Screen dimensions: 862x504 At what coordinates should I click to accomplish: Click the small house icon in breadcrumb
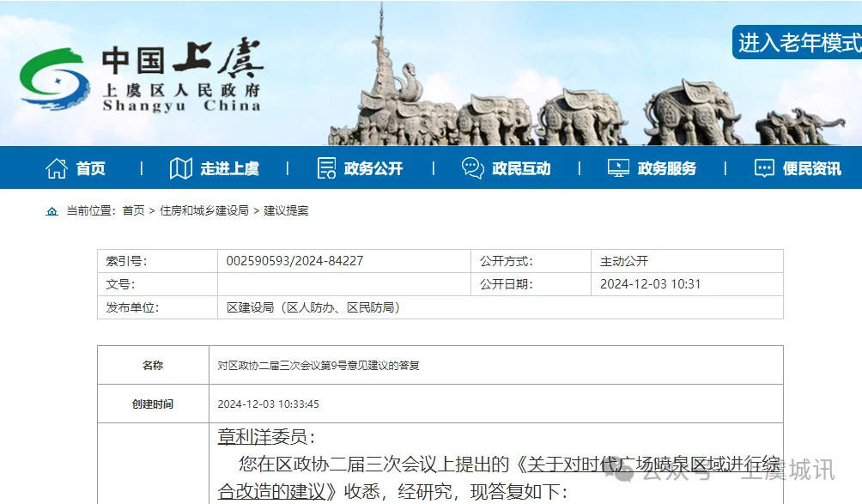52,211
